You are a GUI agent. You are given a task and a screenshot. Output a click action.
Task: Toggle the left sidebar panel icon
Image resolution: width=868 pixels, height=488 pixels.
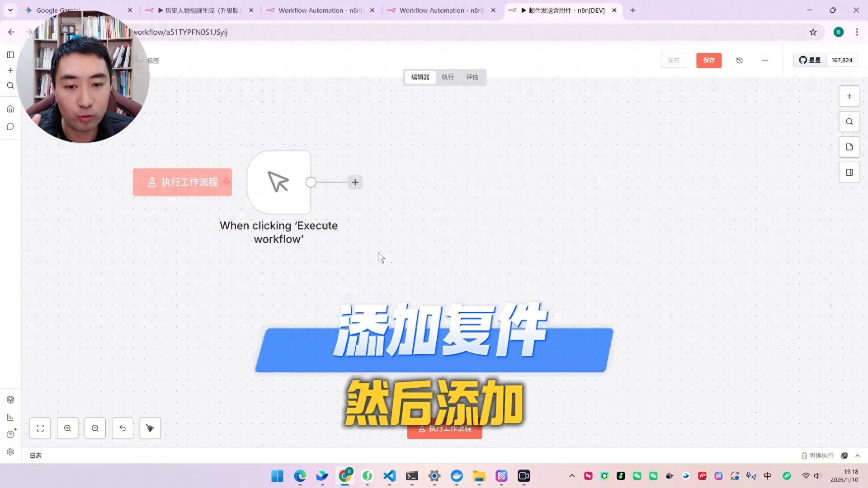pyautogui.click(x=10, y=55)
